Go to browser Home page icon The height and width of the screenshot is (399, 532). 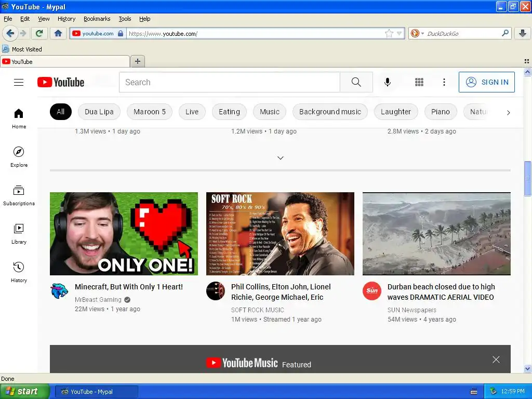coord(58,33)
